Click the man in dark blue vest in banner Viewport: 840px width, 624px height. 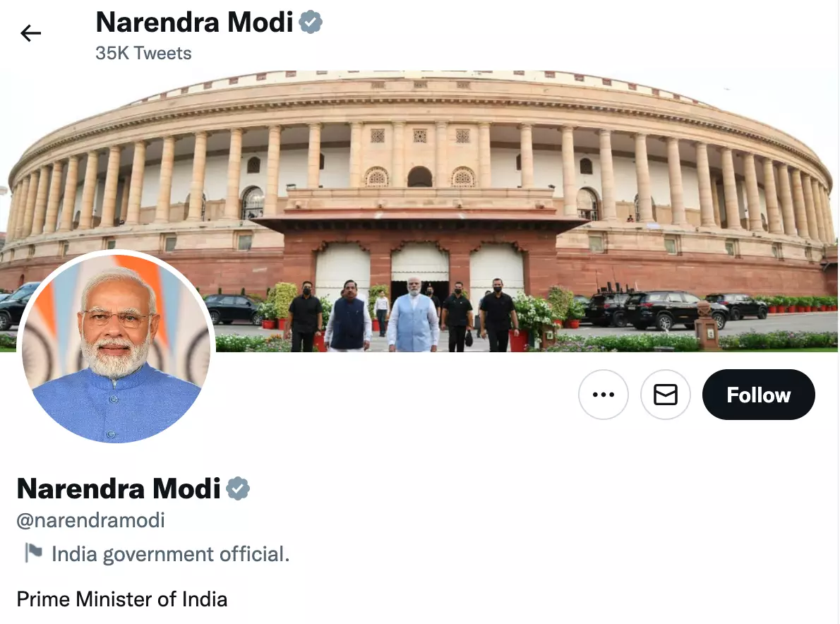(x=348, y=316)
